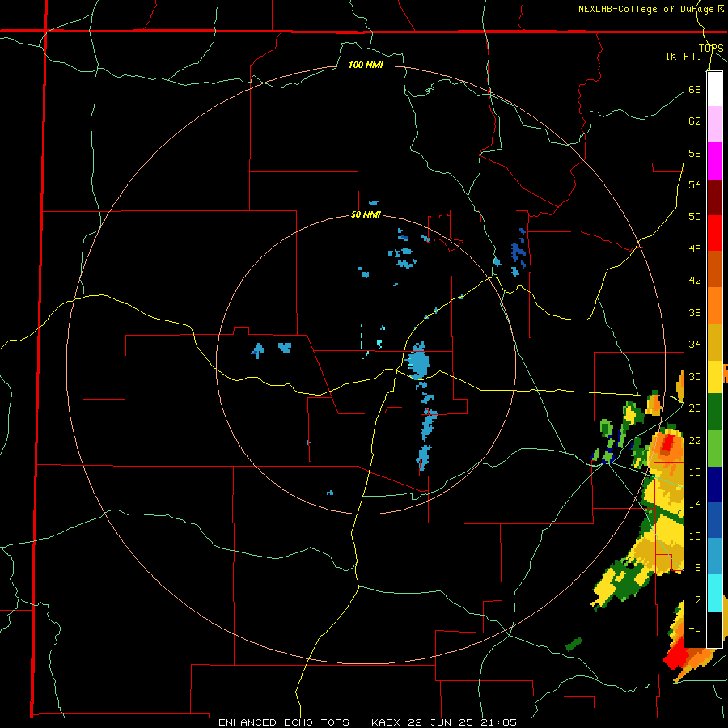Pick the light green legend swatch
728x728 pixels.
pyautogui.click(x=714, y=448)
